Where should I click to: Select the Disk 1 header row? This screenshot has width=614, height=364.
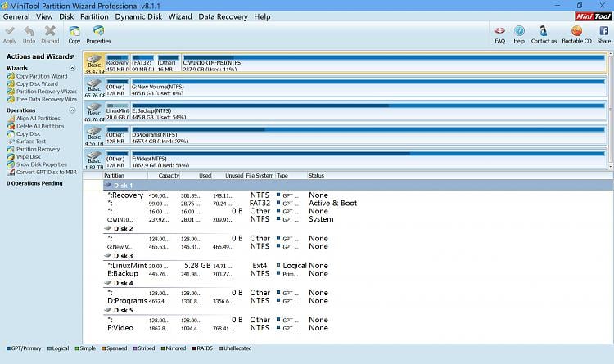click(x=358, y=185)
